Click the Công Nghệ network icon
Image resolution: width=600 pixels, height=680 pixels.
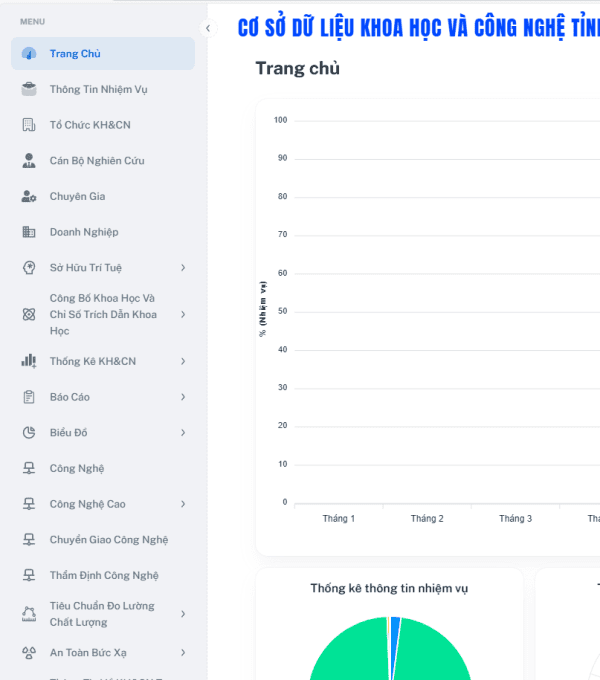(29, 468)
